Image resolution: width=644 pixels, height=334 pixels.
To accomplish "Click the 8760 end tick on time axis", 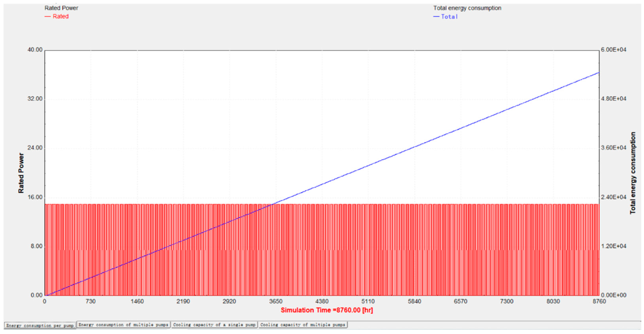I will pyautogui.click(x=599, y=302).
